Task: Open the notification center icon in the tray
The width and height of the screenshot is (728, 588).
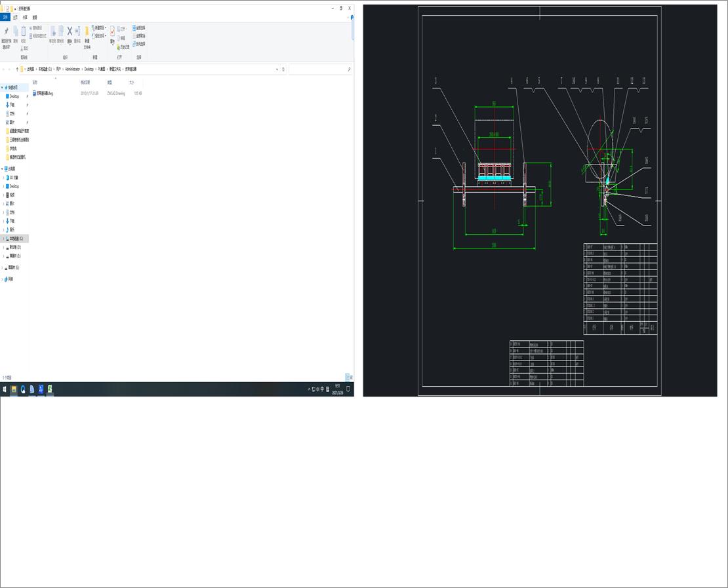Action: pos(348,389)
